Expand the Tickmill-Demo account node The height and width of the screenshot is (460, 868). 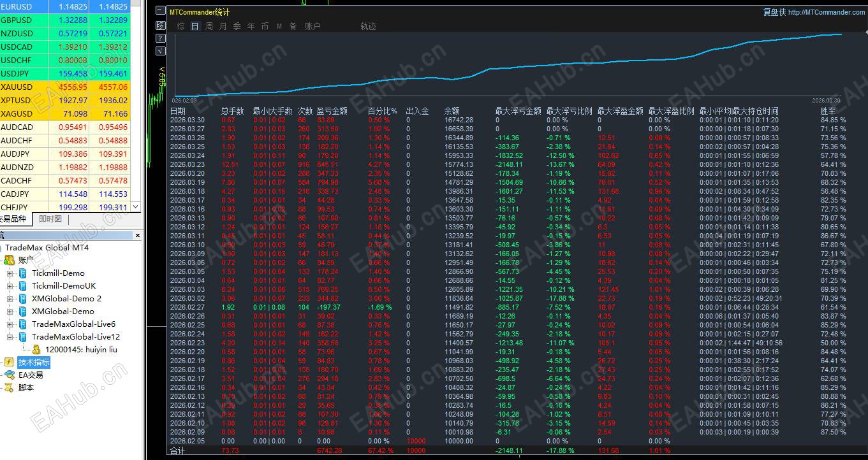coord(10,273)
